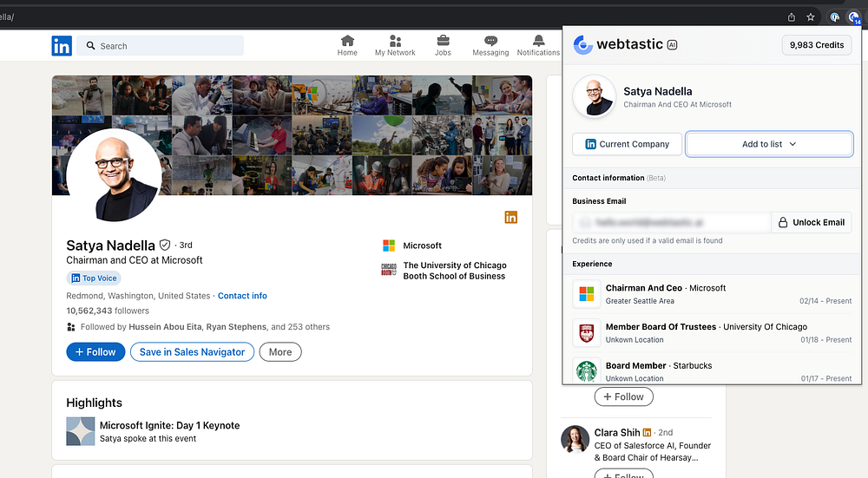Click the Webtastic extension icon with badge

click(x=854, y=17)
